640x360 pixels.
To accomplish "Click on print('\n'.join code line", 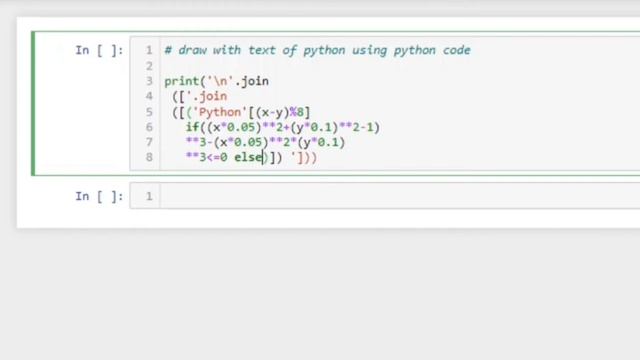I will tap(216, 81).
